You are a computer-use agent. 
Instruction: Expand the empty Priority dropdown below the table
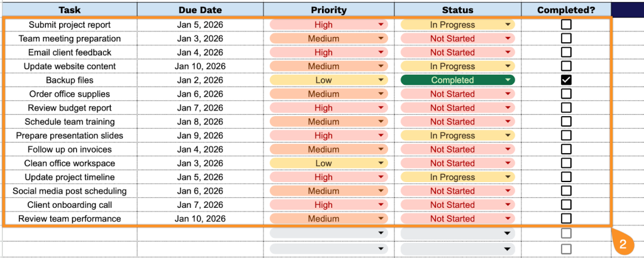pyautogui.click(x=380, y=233)
